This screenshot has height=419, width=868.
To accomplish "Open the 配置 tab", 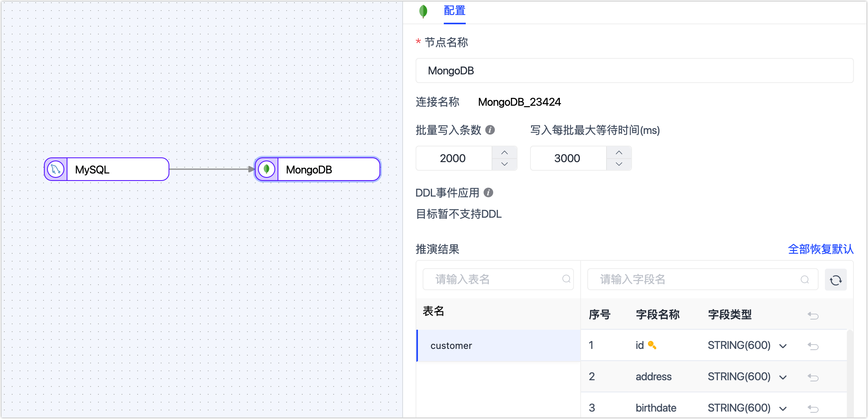I will [454, 11].
